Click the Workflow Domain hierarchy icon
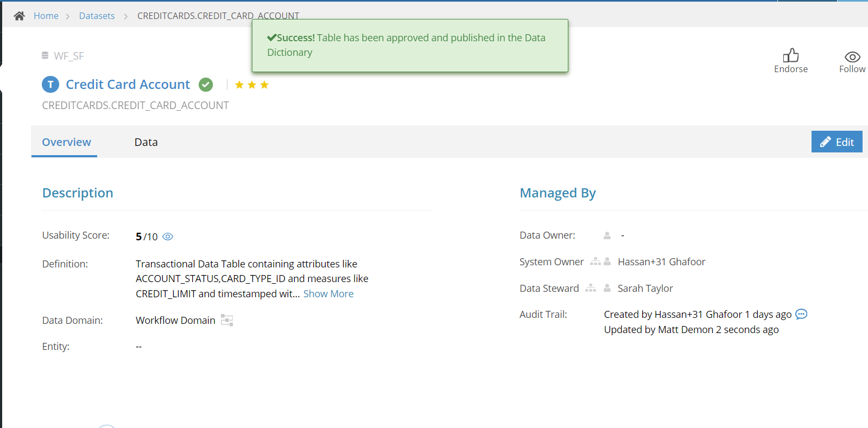 click(x=227, y=321)
